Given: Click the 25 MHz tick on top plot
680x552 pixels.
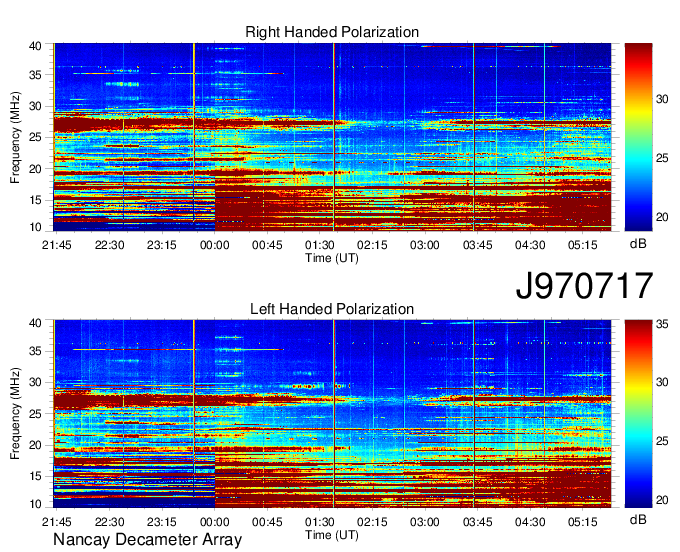Looking at the screenshot, I should [x=35, y=137].
